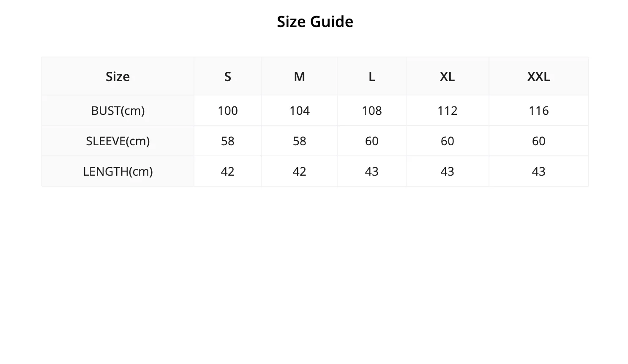Click length value 42 under M
Screen dimensions: 628x364
(x=300, y=171)
